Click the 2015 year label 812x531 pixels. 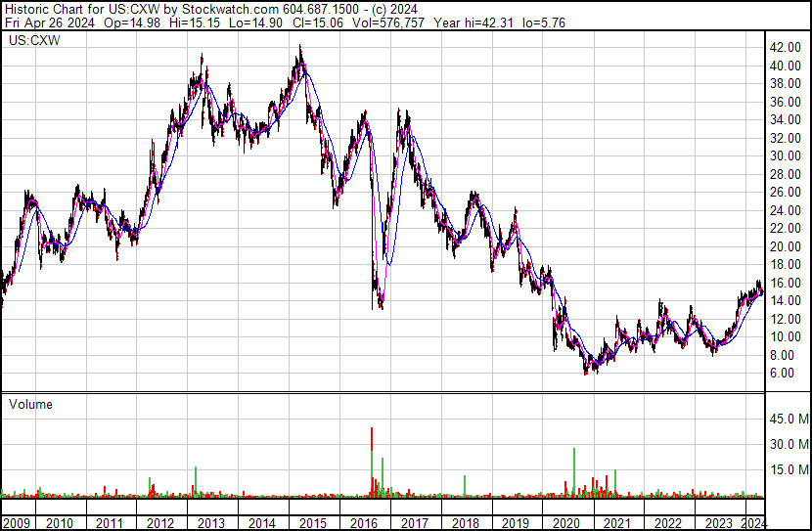(x=313, y=523)
